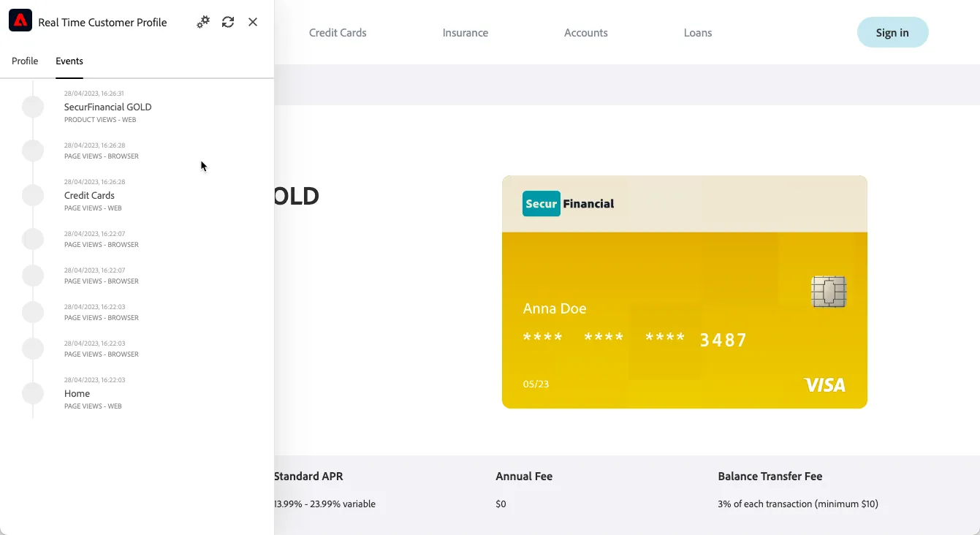Click the 3% of each transaction text

tap(798, 504)
